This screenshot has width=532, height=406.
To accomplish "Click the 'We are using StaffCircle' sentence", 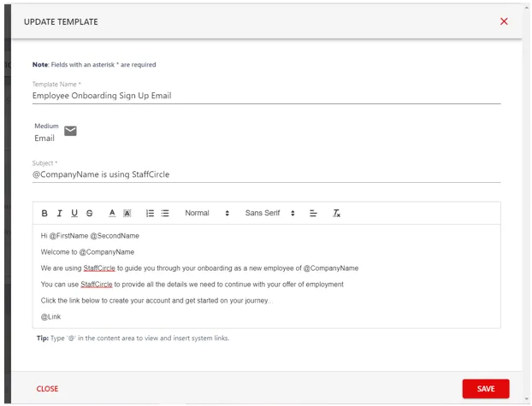I will point(199,268).
